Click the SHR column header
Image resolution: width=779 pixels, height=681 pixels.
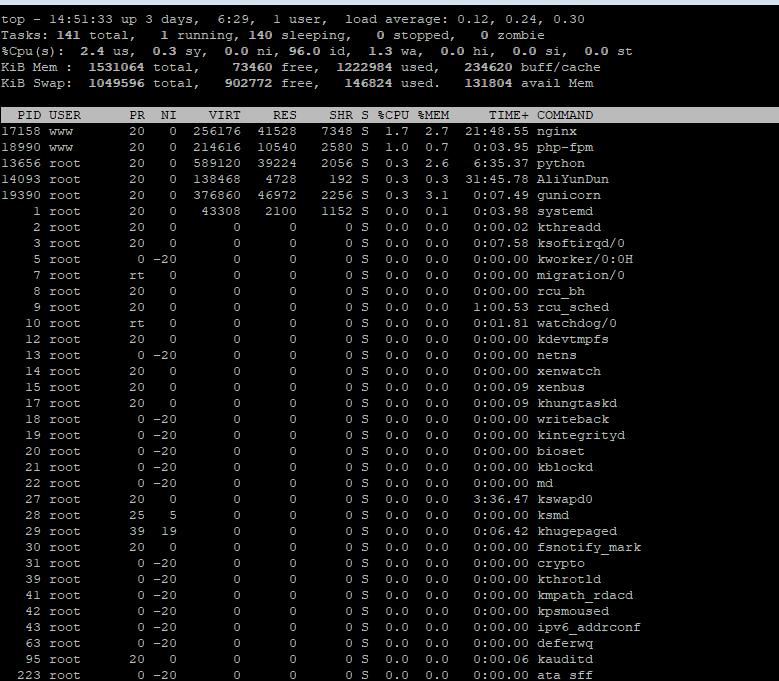(341, 115)
